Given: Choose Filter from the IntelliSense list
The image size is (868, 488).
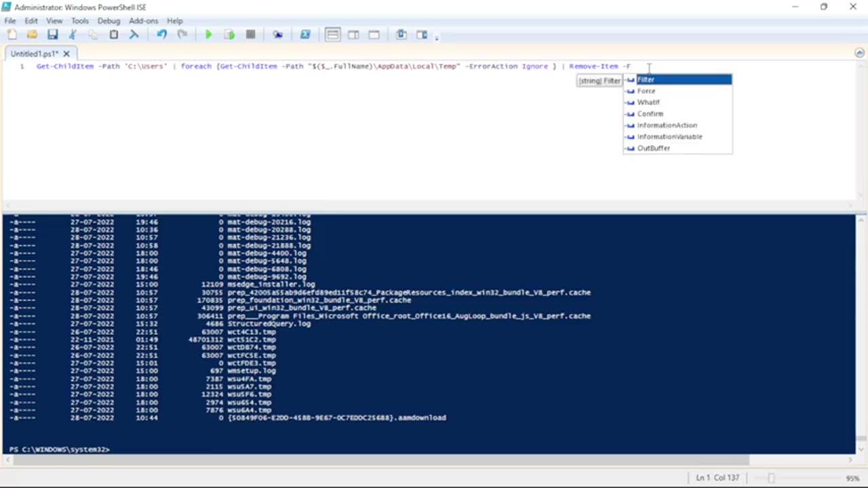Looking at the screenshot, I should pos(677,79).
